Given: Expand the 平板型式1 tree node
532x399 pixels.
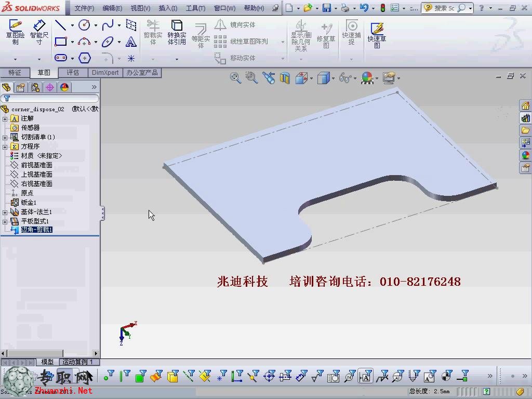Looking at the screenshot, I should point(5,221).
